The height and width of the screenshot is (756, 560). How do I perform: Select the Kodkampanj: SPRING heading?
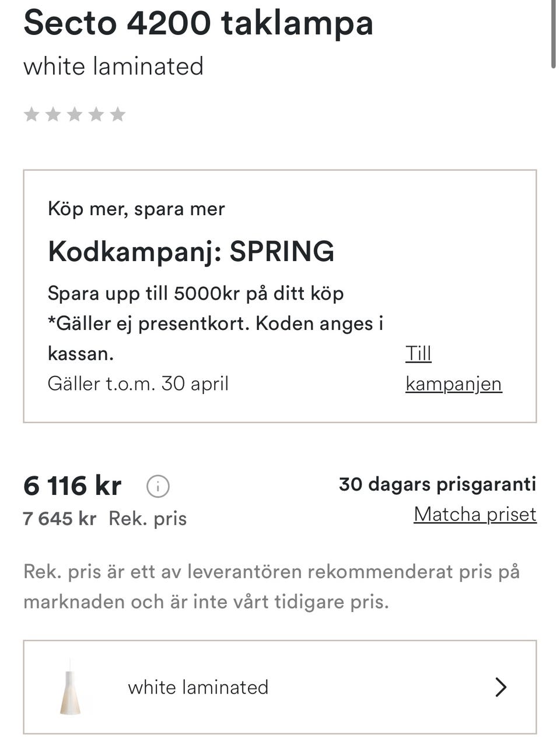[x=191, y=251]
